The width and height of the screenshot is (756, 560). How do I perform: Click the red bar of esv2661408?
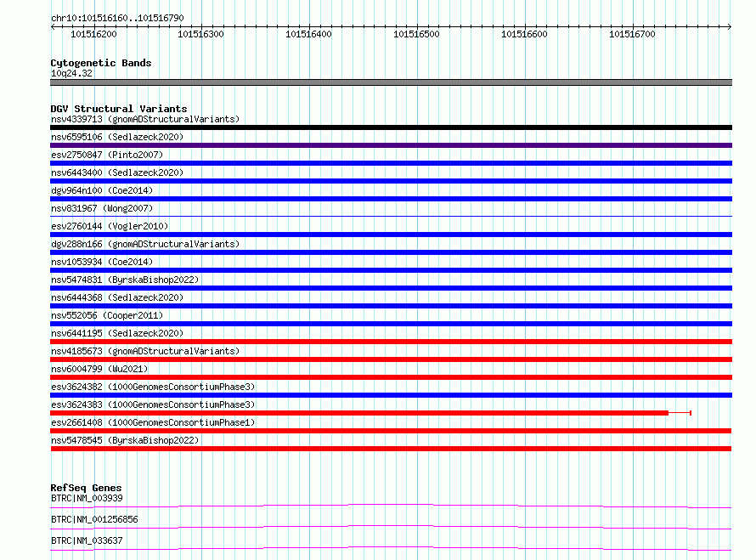[391, 431]
